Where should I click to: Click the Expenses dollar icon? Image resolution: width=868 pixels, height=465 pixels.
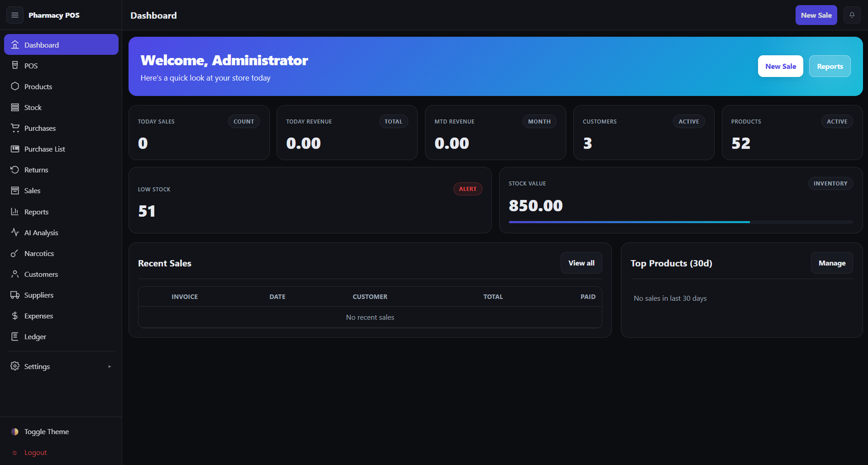tap(15, 316)
